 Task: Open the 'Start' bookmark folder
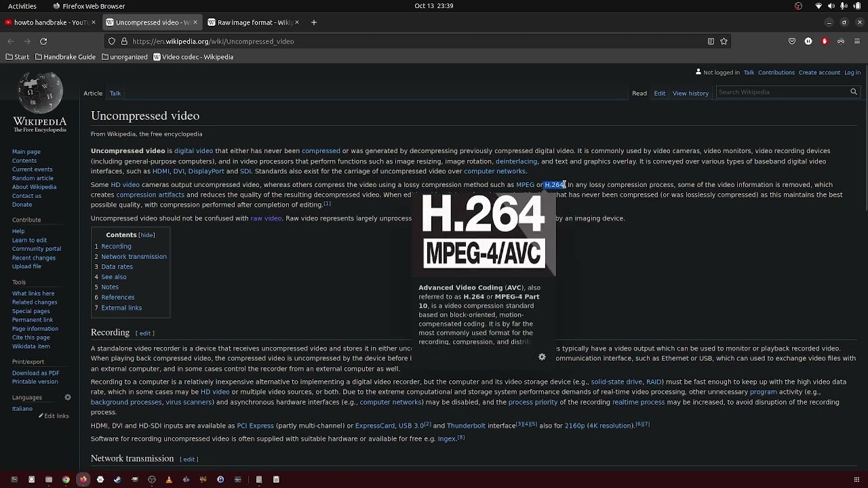(18, 57)
